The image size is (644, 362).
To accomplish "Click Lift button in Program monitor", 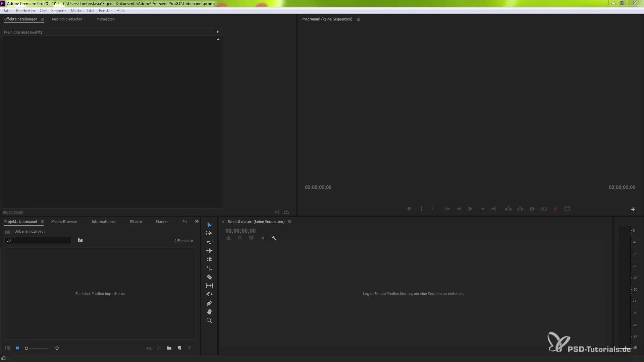I will coord(508,209).
